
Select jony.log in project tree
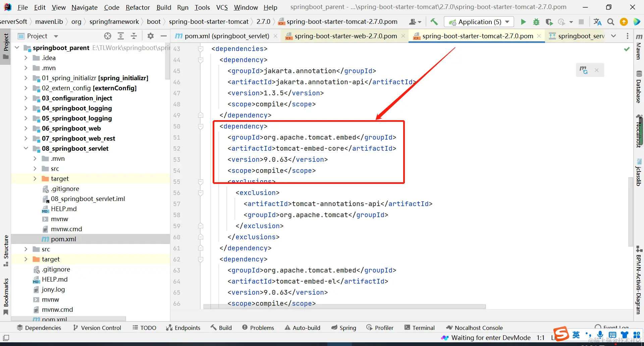[53, 289]
